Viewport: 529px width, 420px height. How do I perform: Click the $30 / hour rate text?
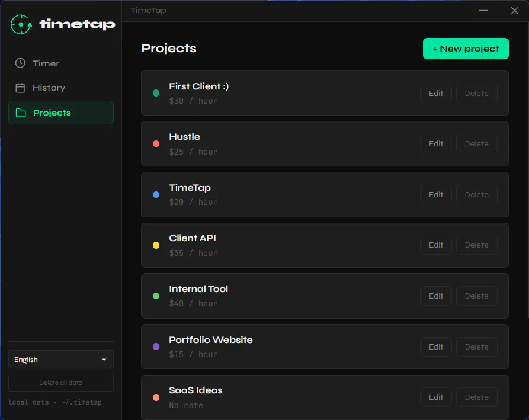[x=193, y=101]
